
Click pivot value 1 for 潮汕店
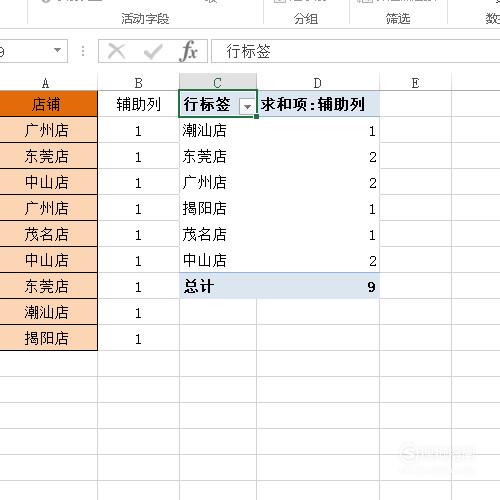point(372,131)
